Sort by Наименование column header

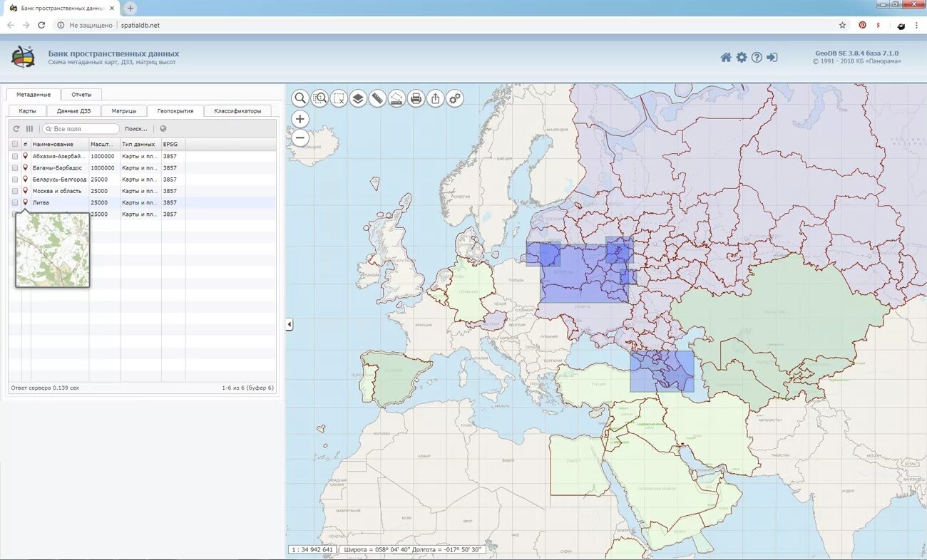60,145
